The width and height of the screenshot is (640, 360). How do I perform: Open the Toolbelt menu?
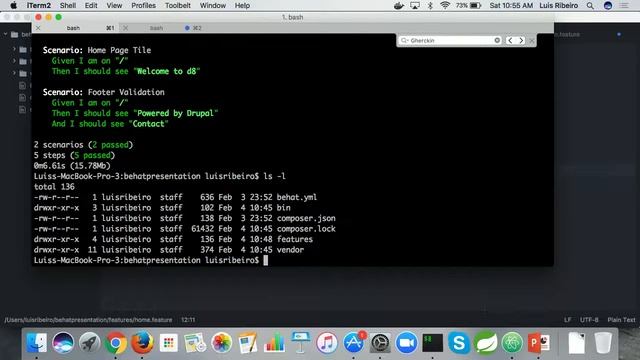pos(178,5)
